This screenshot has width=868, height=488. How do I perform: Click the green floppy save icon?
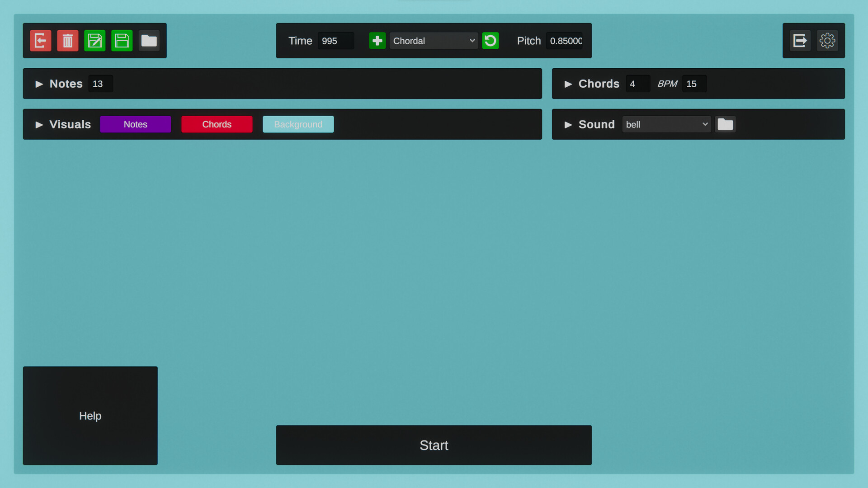coord(122,41)
